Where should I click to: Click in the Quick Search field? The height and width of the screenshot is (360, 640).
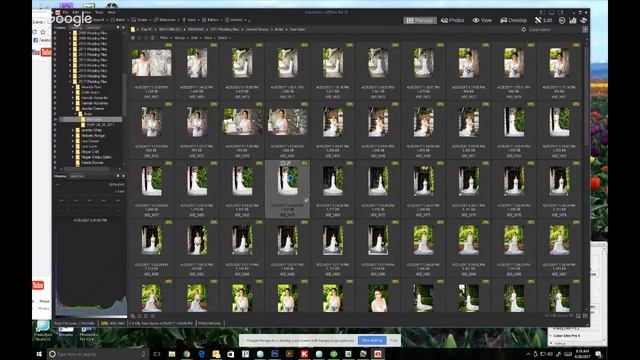[x=553, y=29]
